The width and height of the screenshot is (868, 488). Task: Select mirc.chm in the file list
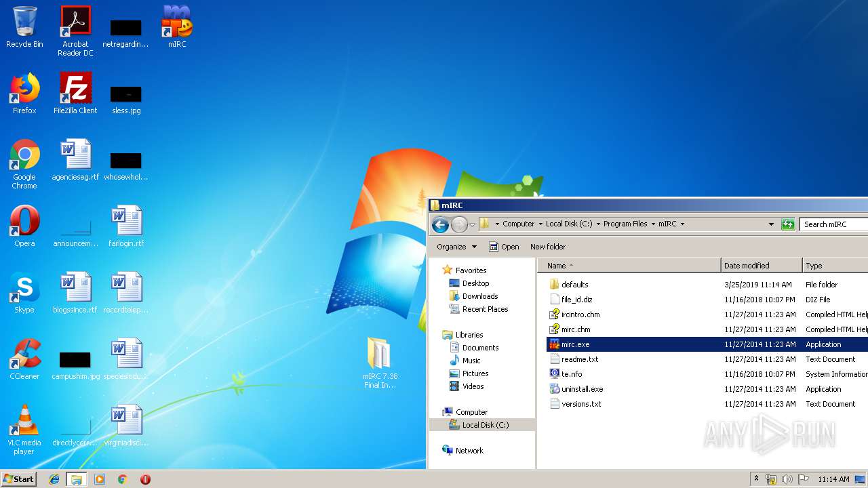click(576, 329)
